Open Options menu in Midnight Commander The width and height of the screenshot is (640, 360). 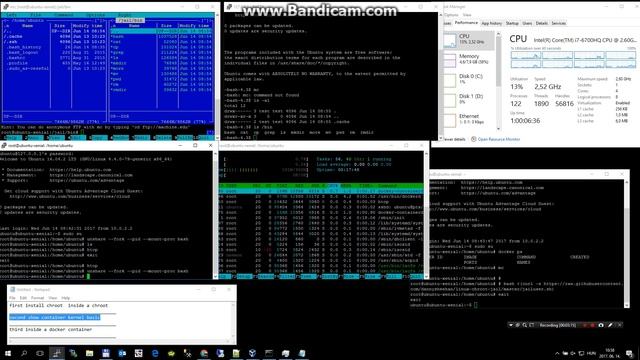coord(96,15)
